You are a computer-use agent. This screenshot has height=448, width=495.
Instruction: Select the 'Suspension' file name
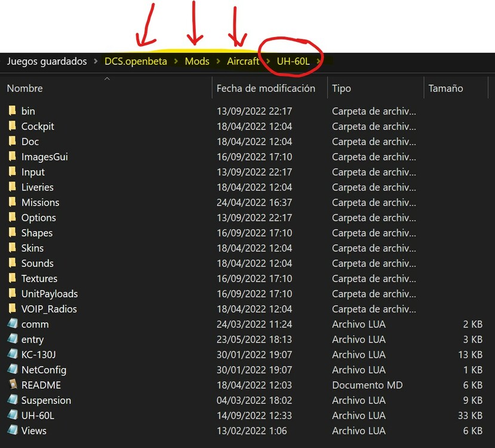[x=46, y=400]
